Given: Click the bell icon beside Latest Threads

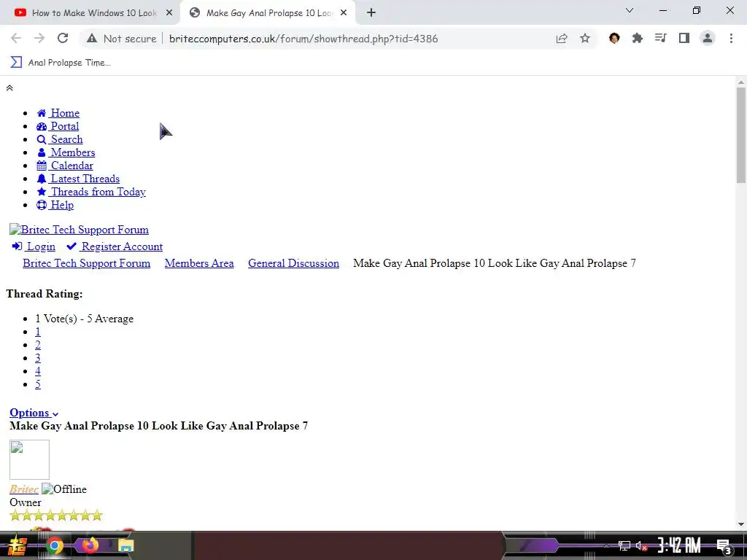Looking at the screenshot, I should pos(42,179).
